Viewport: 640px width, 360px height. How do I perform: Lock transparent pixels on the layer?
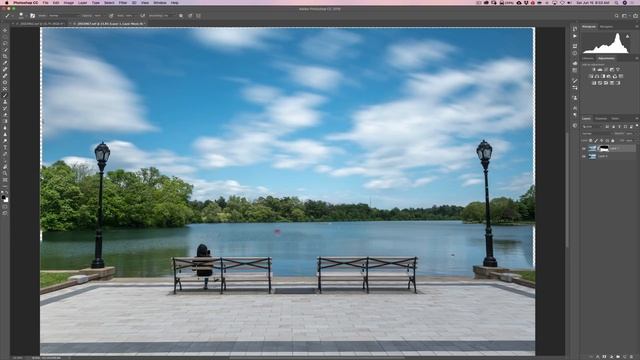(591, 140)
